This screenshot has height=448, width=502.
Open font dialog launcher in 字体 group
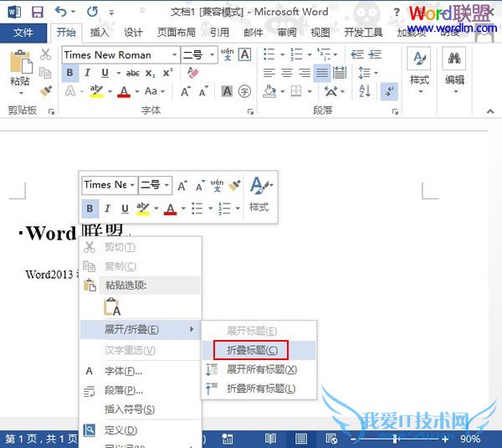coord(250,111)
